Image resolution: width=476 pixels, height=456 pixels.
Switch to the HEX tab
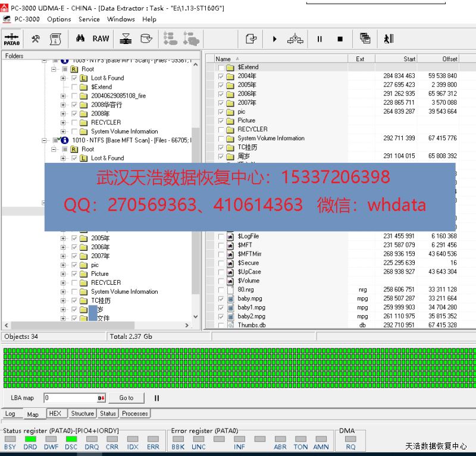point(55,414)
